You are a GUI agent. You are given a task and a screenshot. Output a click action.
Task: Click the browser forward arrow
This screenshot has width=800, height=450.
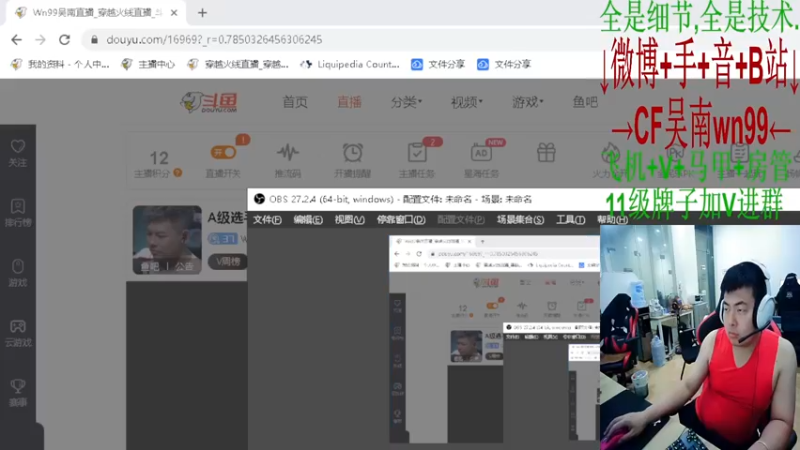40,40
